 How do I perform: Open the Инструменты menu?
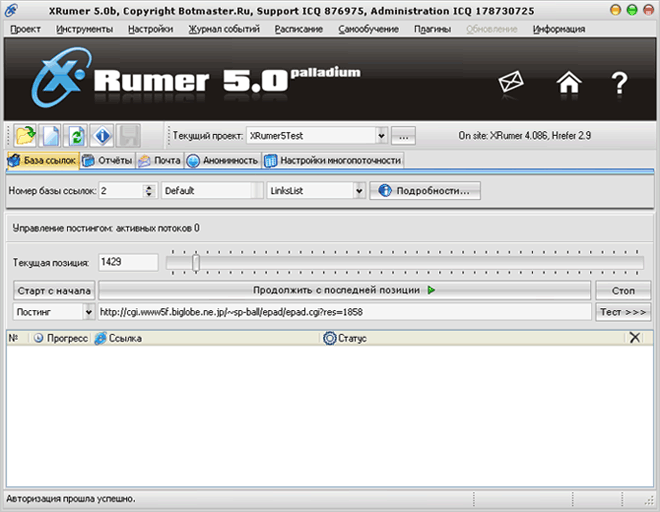pyautogui.click(x=85, y=29)
